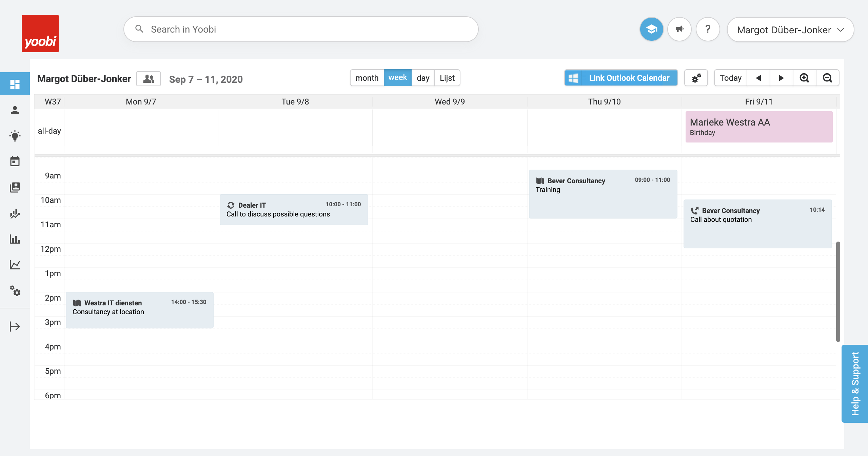Open the lightbulb sidebar icon
This screenshot has height=456, width=868.
[x=15, y=136]
